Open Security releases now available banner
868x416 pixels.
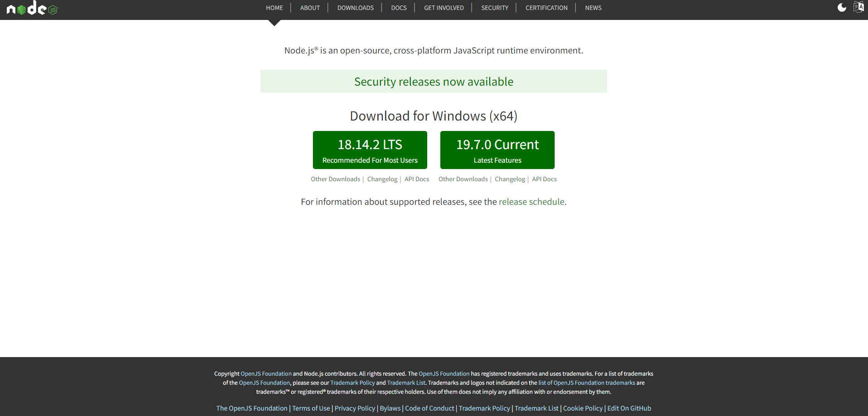click(x=434, y=82)
